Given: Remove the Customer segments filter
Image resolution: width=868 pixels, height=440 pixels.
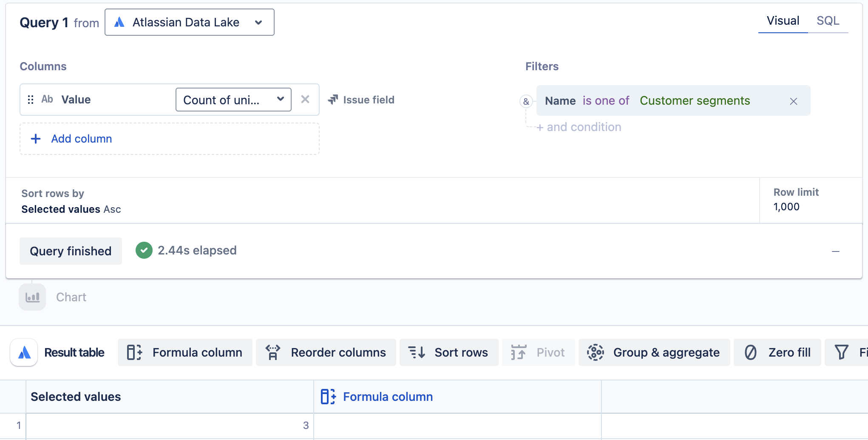Looking at the screenshot, I should tap(793, 101).
